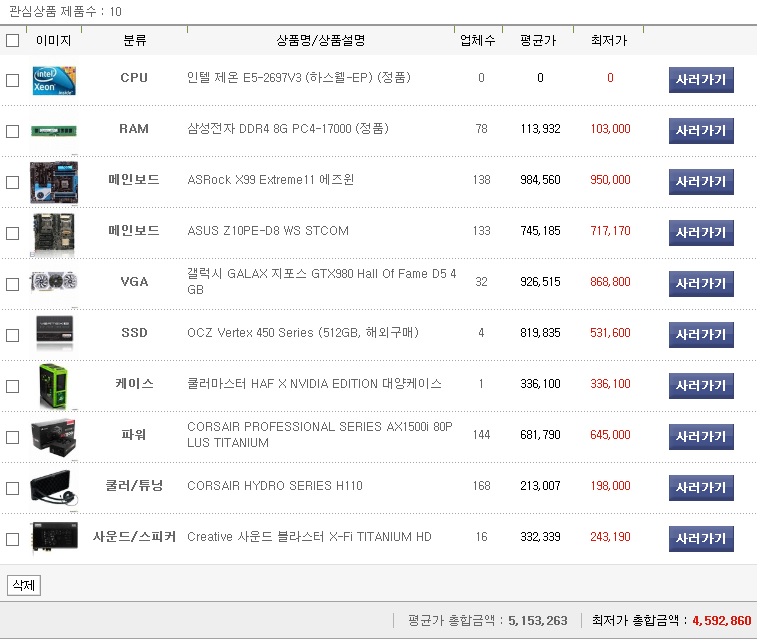This screenshot has width=762, height=644.
Task: Open the ASRock X99 motherboard thumbnail
Action: (54, 182)
